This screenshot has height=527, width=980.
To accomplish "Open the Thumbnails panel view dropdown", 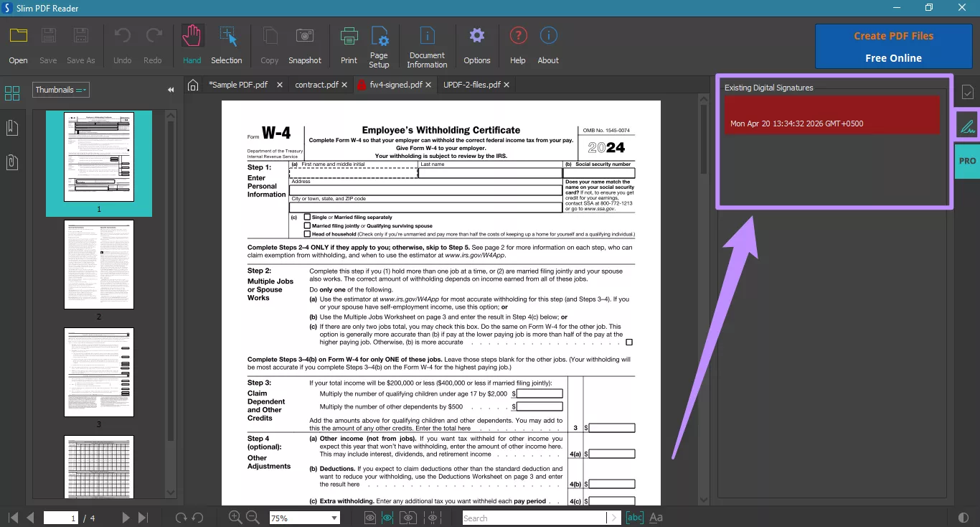I will [x=60, y=89].
